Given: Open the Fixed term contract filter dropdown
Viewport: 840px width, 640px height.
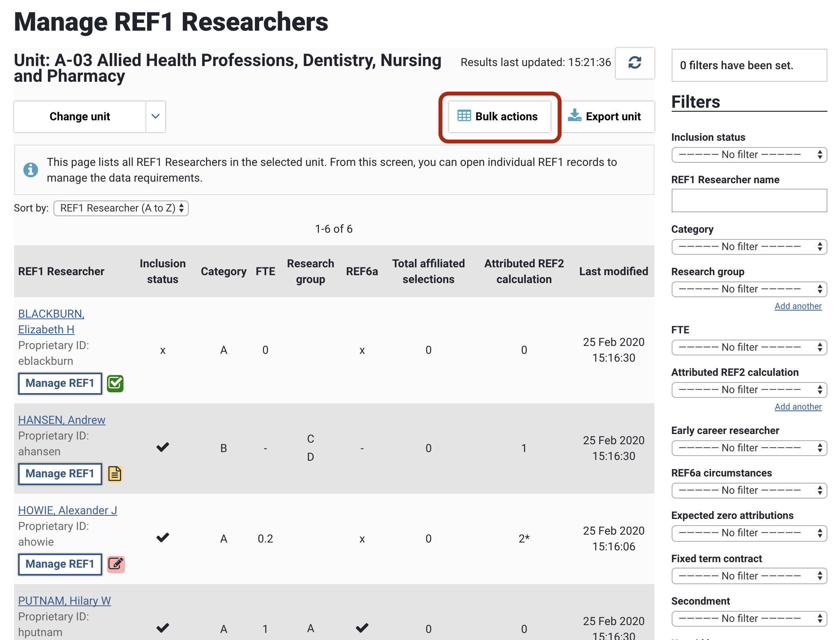Looking at the screenshot, I should click(x=749, y=576).
